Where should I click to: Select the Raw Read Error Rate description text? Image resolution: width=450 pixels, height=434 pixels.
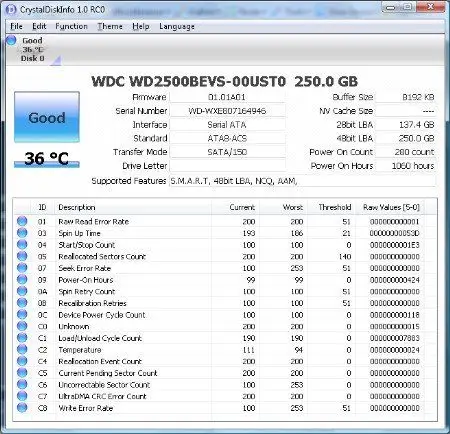(x=93, y=221)
